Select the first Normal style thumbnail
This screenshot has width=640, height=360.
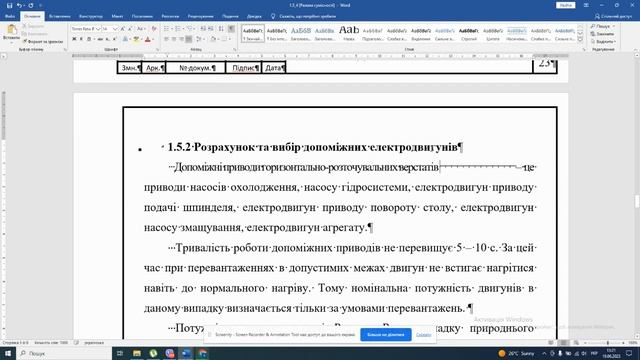[x=253, y=33]
